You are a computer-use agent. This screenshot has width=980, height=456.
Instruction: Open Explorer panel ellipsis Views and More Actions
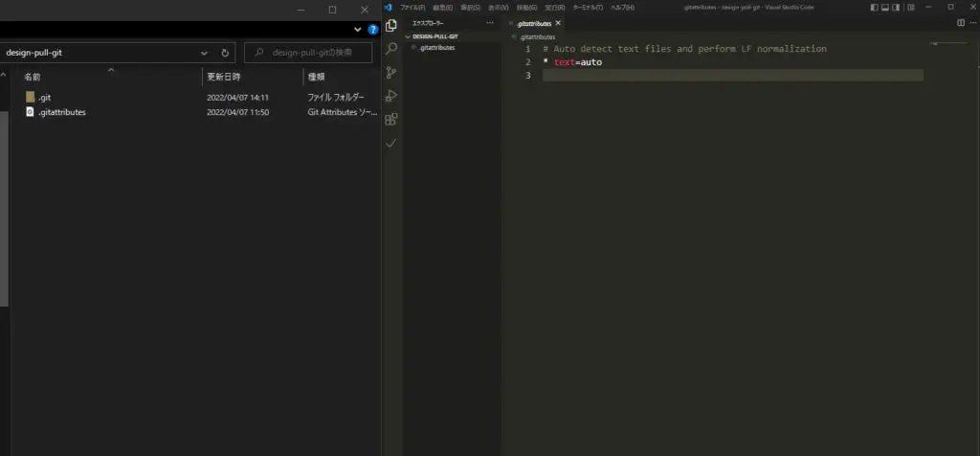(x=489, y=23)
